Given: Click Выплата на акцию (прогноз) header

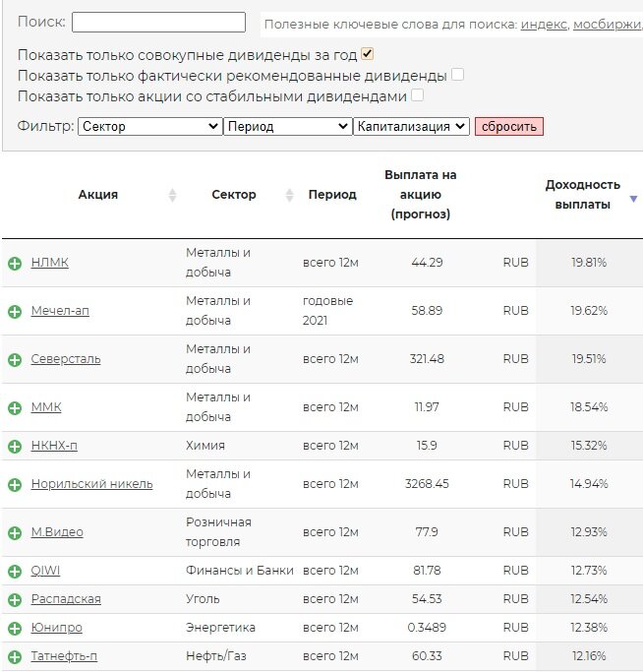Looking at the screenshot, I should (x=420, y=195).
